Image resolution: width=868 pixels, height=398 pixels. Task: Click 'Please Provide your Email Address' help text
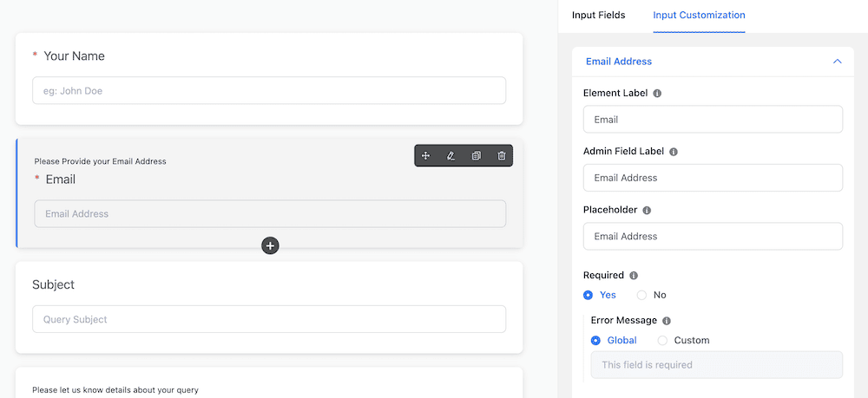tap(100, 161)
